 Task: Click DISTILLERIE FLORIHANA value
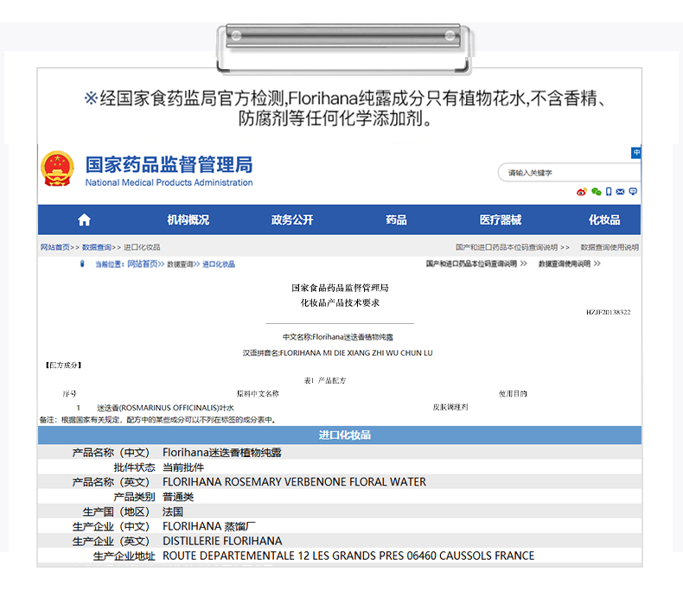point(222,541)
